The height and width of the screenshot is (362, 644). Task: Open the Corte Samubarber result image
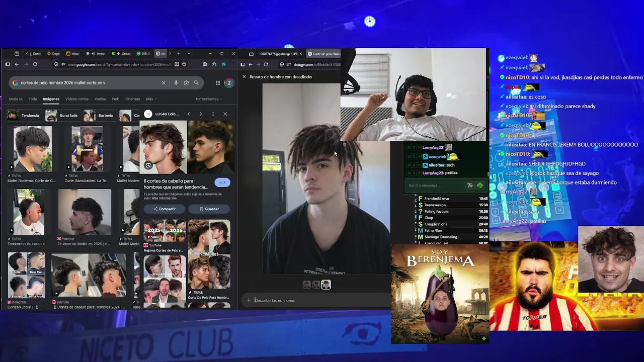[x=87, y=149]
